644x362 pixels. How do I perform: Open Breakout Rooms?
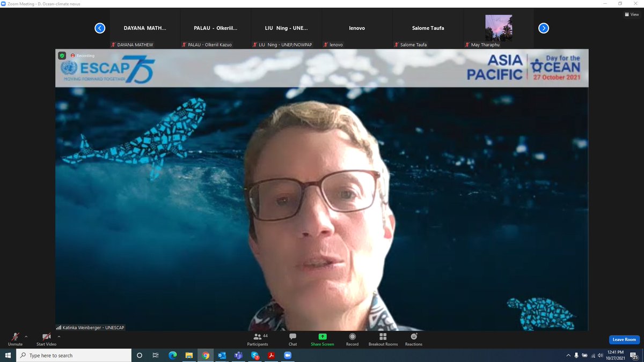(x=383, y=339)
